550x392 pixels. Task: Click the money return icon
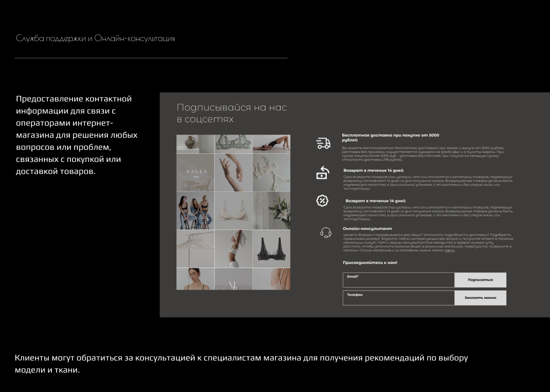323,173
